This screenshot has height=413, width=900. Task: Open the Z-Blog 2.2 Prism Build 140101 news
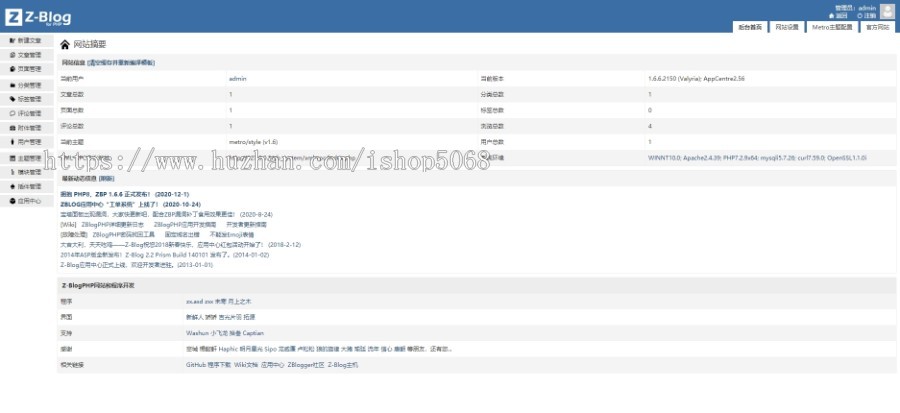[x=165, y=255]
